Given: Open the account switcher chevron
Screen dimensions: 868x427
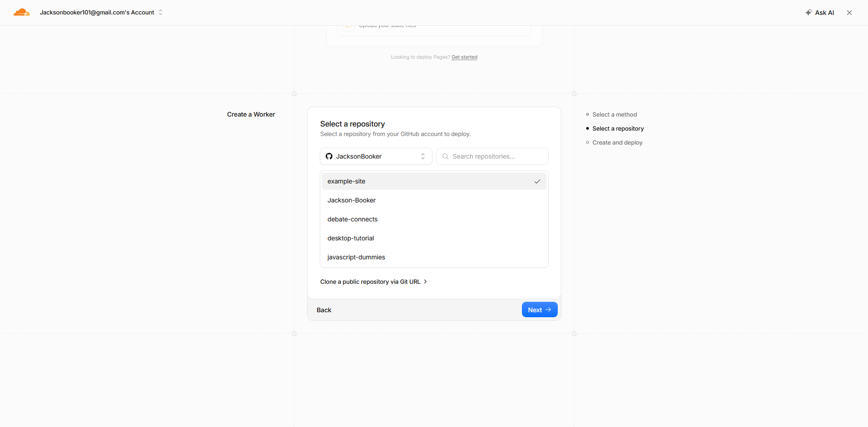Looking at the screenshot, I should coord(161,13).
